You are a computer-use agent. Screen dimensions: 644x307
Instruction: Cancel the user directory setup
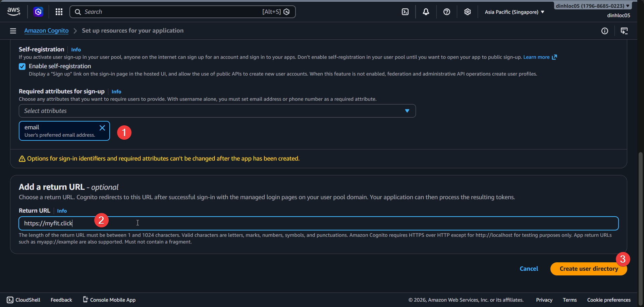[529, 268]
